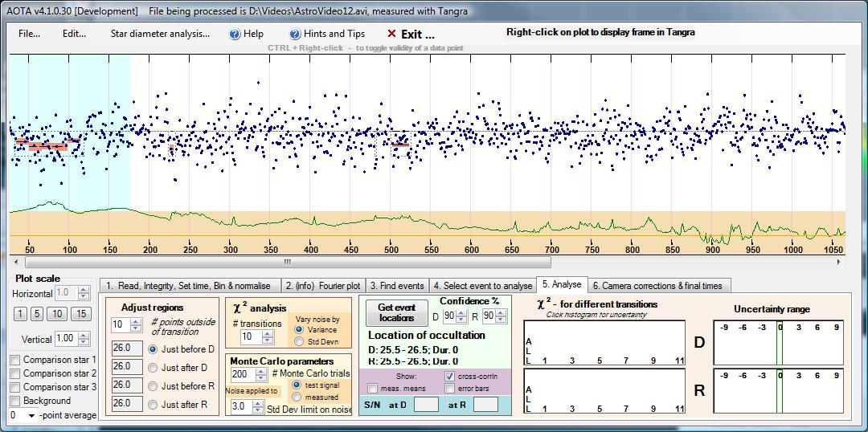Image resolution: width=868 pixels, height=432 pixels.
Task: Open Star diameter analysis... menu
Action: [x=160, y=34]
